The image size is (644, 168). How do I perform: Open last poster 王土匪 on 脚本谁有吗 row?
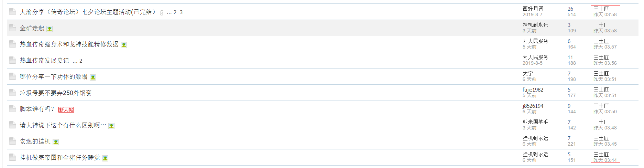[x=601, y=106]
